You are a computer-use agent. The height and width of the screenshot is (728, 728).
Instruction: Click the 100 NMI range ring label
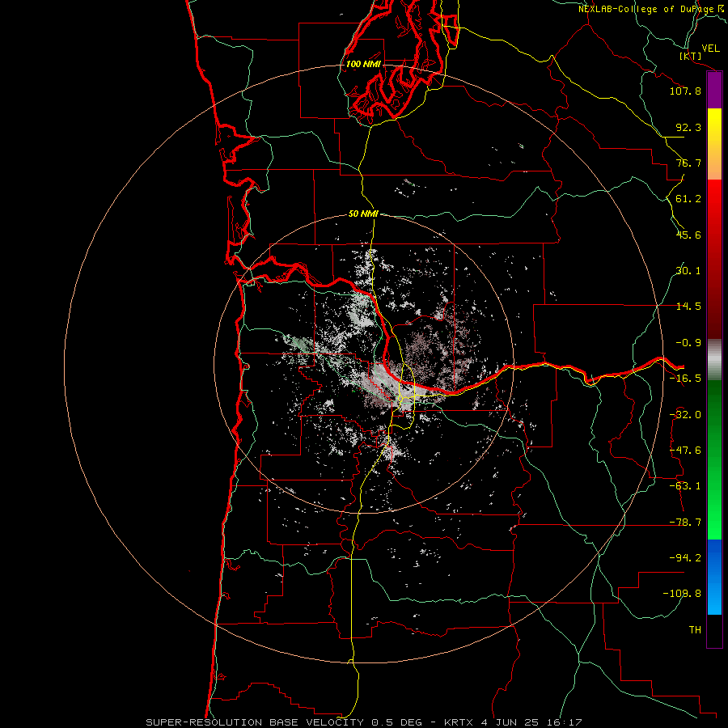tap(363, 64)
